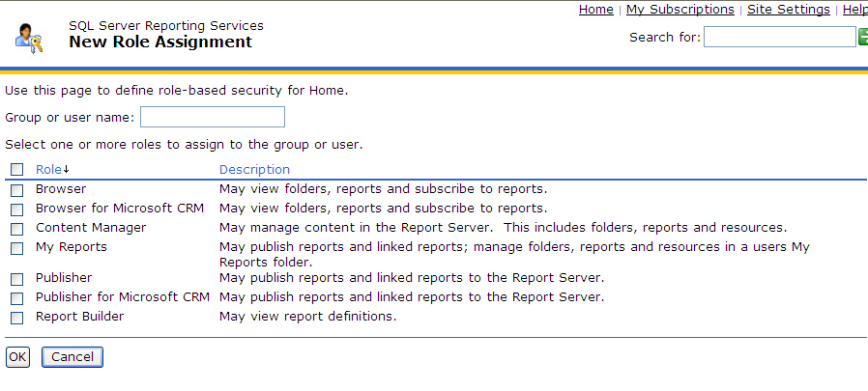
Task: Click the green search go arrow
Action: [x=863, y=37]
